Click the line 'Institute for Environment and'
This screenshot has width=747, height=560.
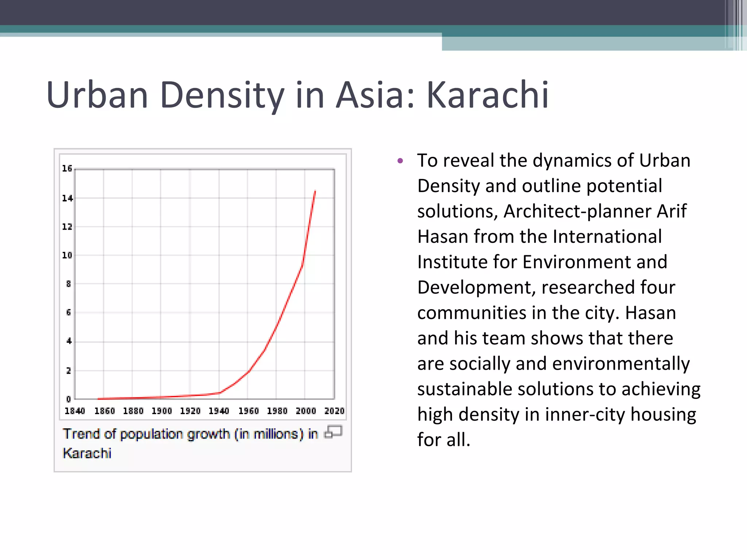(542, 262)
